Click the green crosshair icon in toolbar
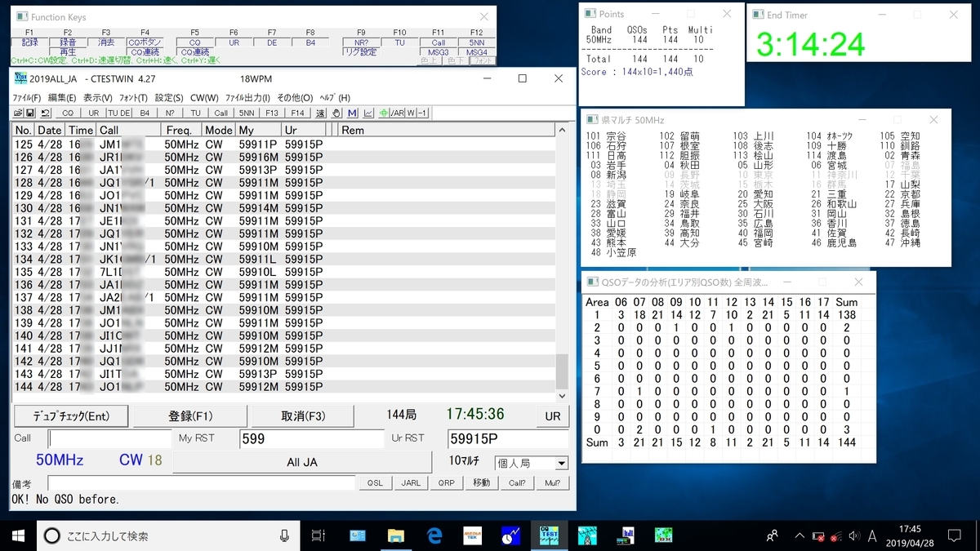The height and width of the screenshot is (551, 980). point(383,113)
